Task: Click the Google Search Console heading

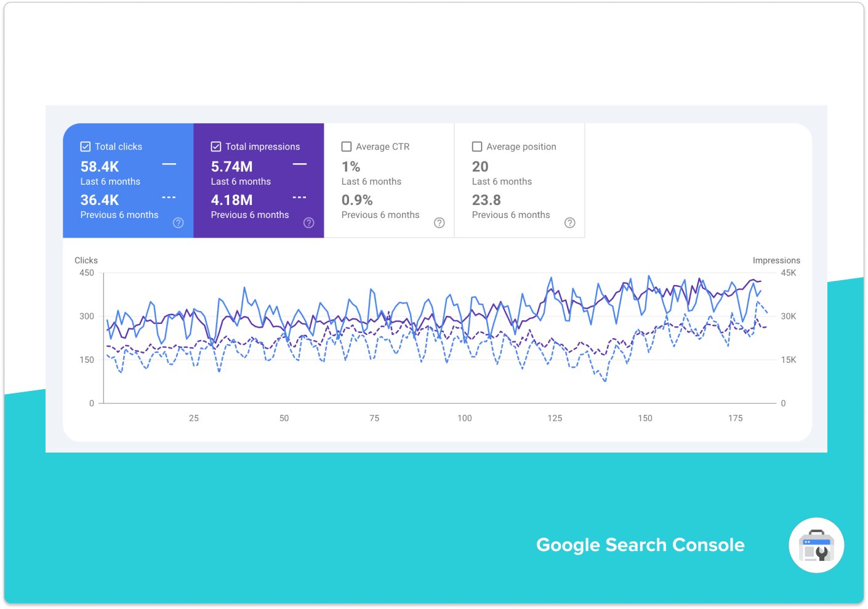Action: pos(640,544)
